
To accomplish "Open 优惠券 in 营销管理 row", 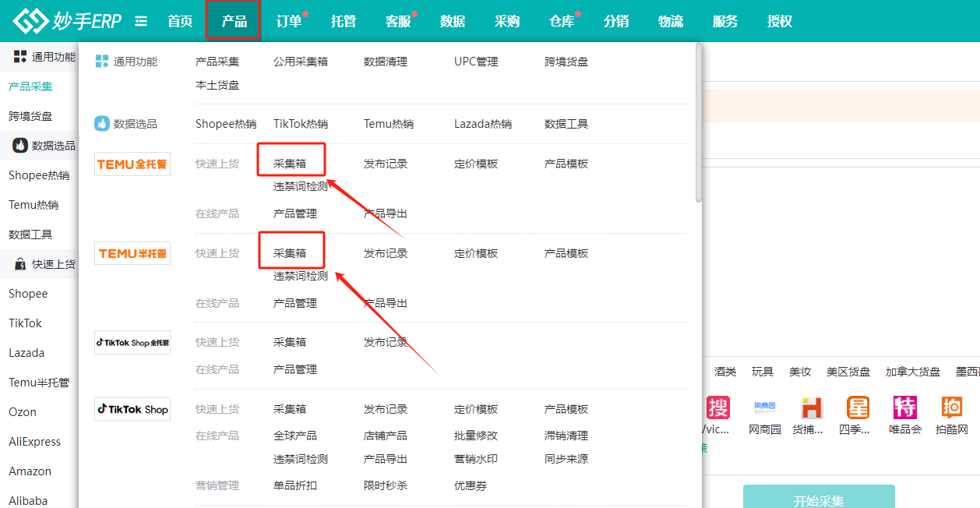I will point(471,485).
